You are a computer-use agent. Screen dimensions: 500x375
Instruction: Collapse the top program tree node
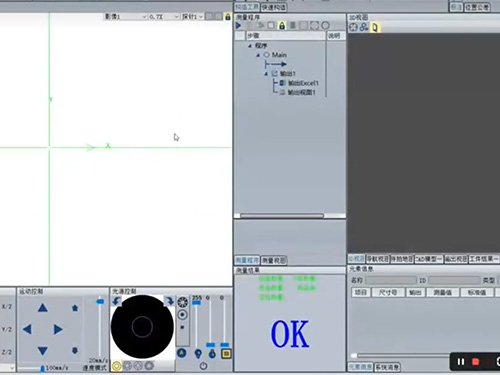pos(250,46)
